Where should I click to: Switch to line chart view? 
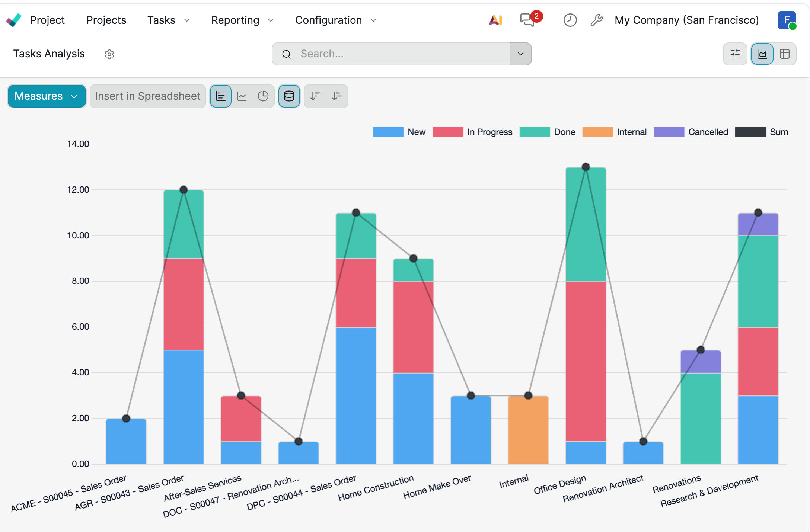pyautogui.click(x=242, y=96)
